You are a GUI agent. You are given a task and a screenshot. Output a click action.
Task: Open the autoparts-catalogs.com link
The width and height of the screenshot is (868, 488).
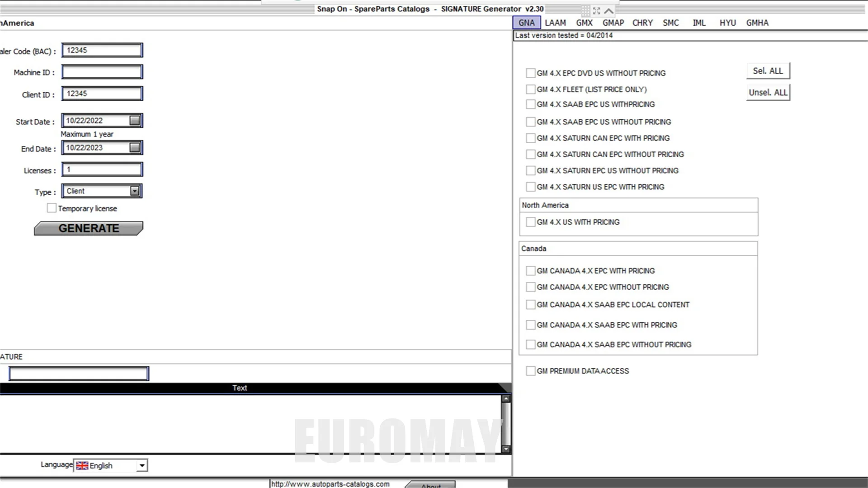coord(330,484)
